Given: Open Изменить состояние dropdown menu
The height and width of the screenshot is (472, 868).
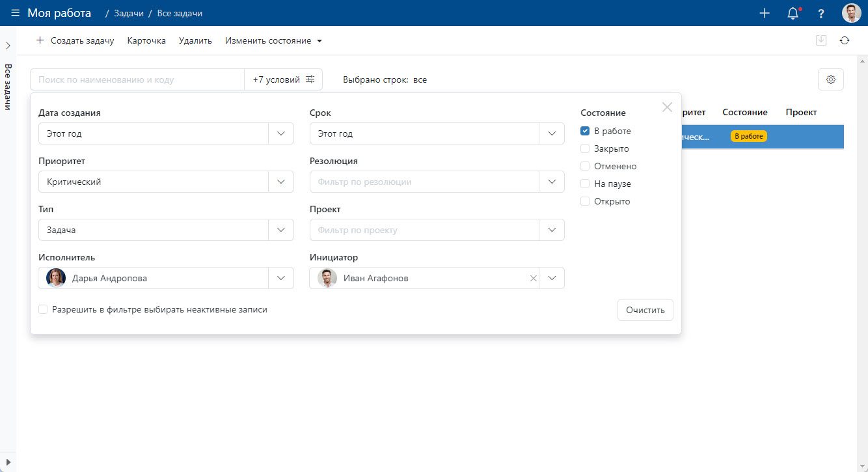Looking at the screenshot, I should click(274, 40).
